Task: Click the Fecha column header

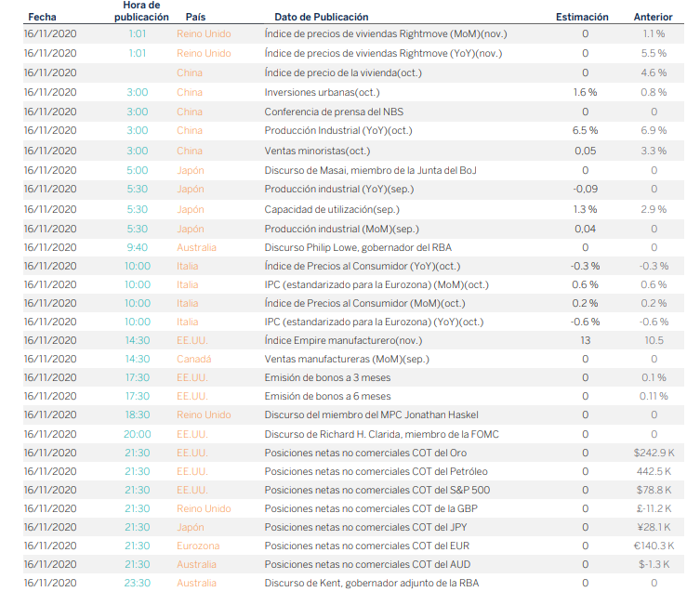Action: (42, 17)
